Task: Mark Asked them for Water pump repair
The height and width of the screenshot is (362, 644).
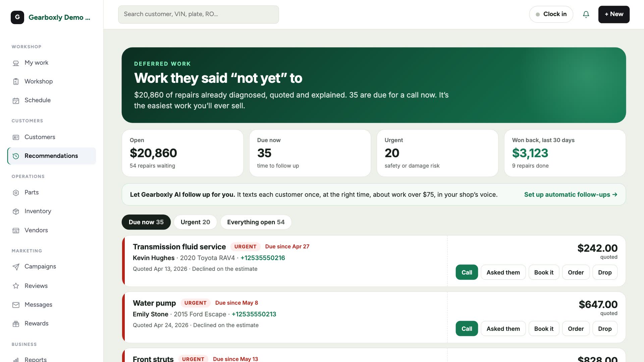Action: tap(503, 329)
